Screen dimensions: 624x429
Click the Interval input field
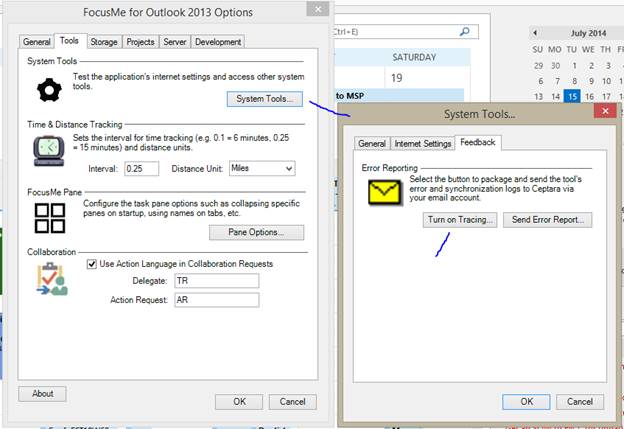click(x=142, y=168)
